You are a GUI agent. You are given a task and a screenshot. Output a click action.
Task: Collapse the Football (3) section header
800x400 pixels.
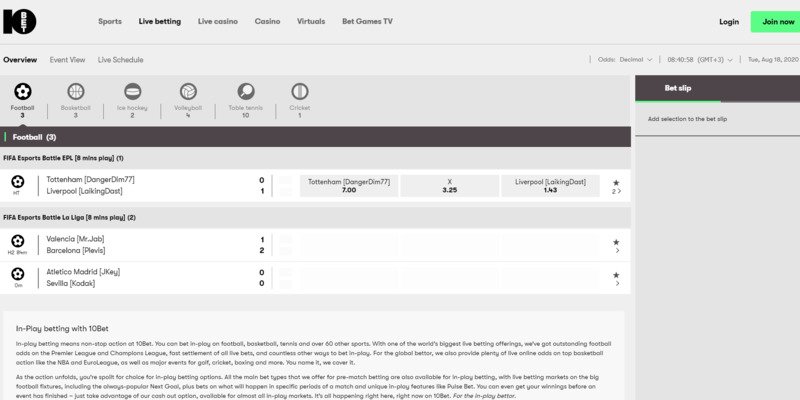point(315,137)
